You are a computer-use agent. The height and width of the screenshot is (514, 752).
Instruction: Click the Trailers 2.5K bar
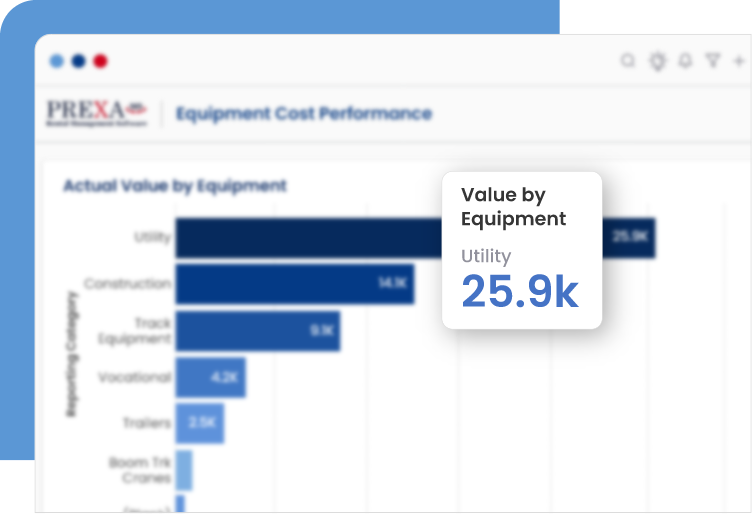pyautogui.click(x=199, y=423)
